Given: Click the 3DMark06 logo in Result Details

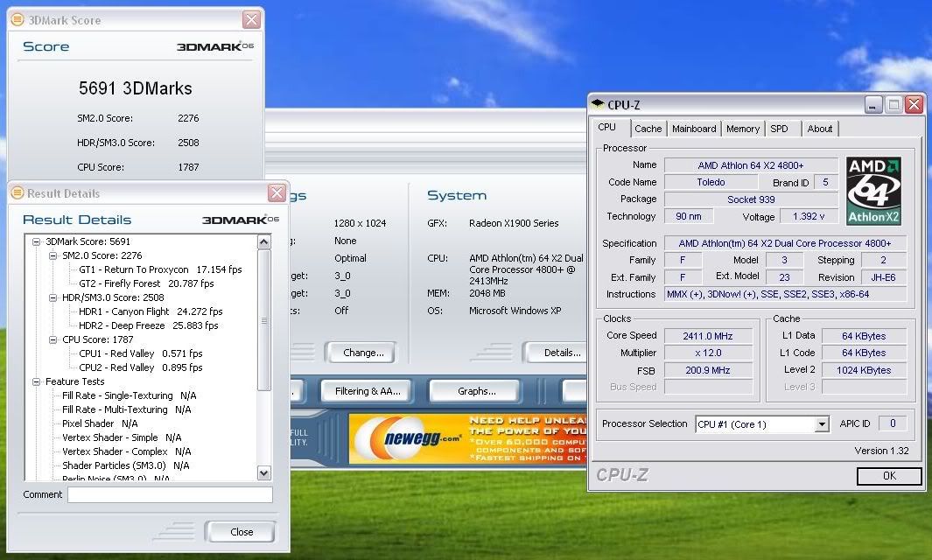Looking at the screenshot, I should pos(240,220).
